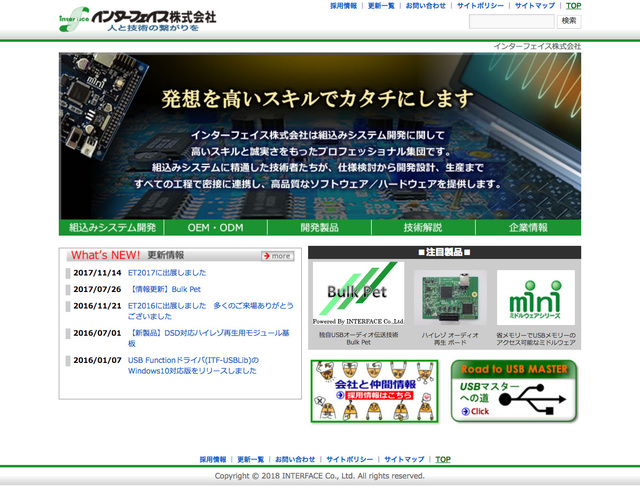Open サイトマップ link in footer
Viewport: 640px width, 497px height.
coord(404,459)
